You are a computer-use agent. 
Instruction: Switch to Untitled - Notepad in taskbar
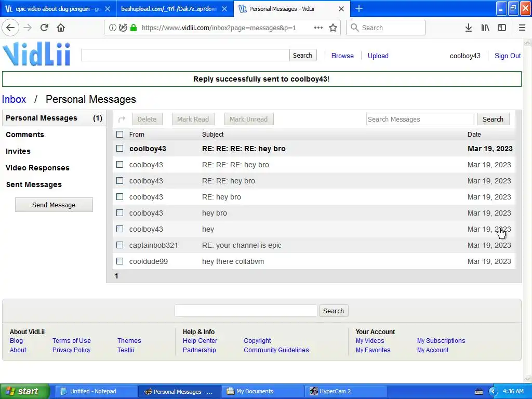click(x=96, y=391)
